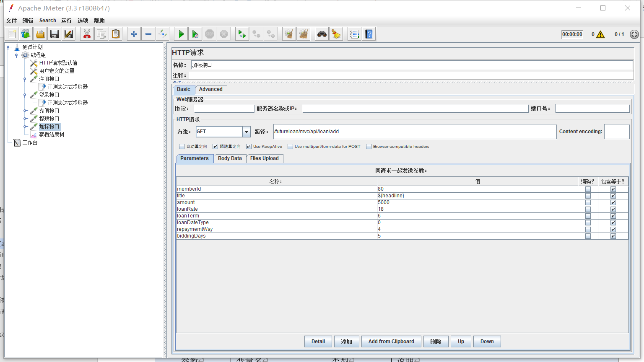Check 编码 box for title row

click(588, 196)
